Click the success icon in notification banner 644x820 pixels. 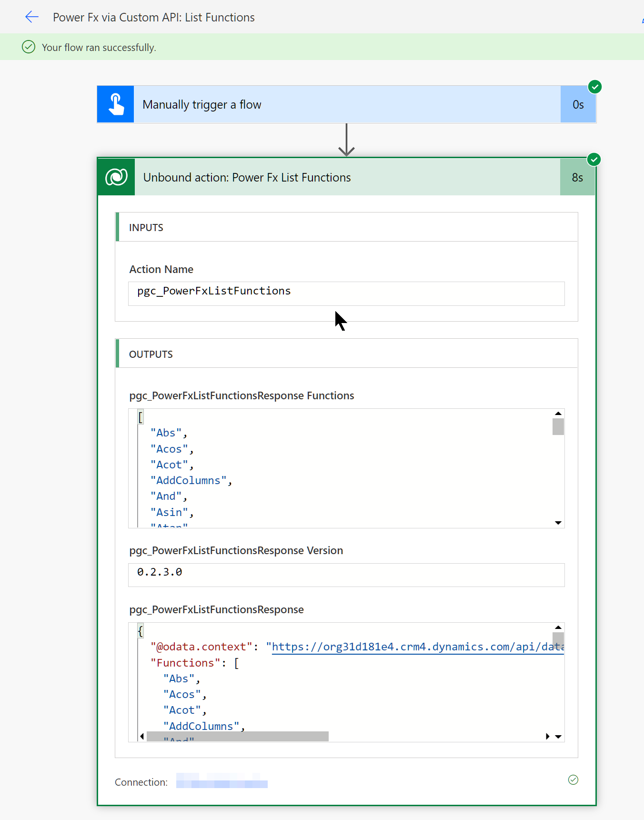[x=29, y=47]
